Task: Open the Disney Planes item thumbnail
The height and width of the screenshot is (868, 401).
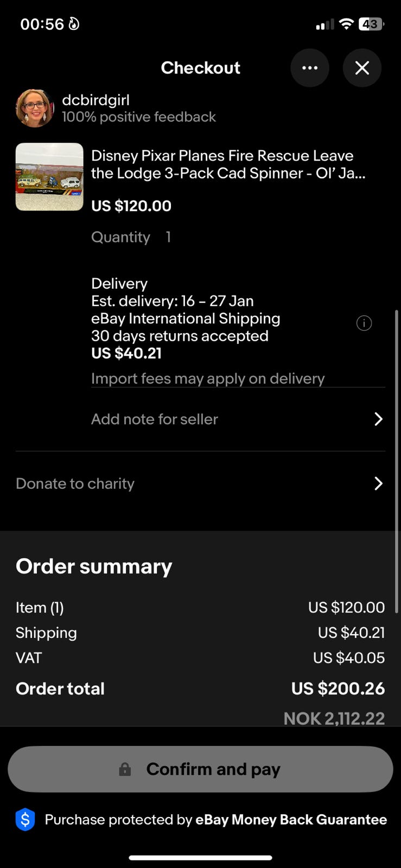Action: point(49,177)
